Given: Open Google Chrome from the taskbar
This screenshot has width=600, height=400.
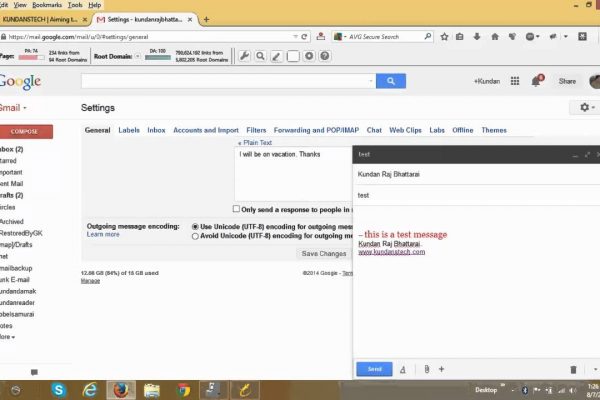Looking at the screenshot, I should click(x=183, y=390).
